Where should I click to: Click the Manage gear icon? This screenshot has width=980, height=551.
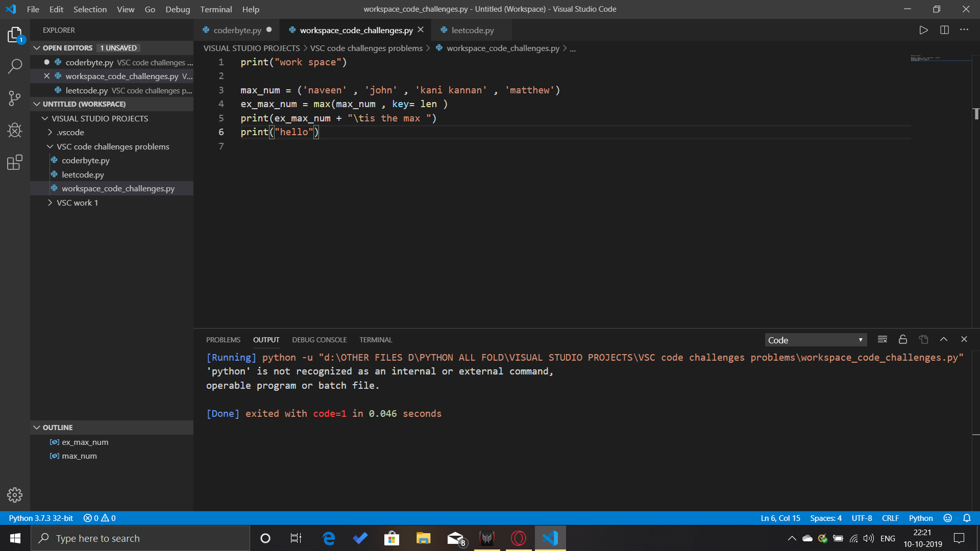tap(15, 494)
